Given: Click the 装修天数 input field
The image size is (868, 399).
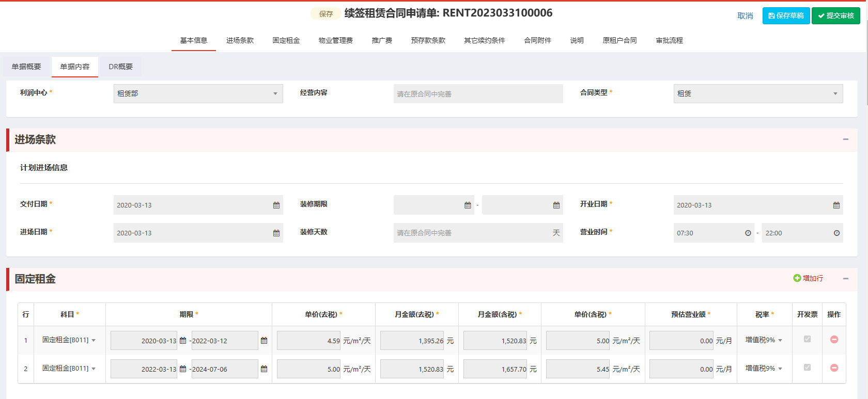Looking at the screenshot, I should click(x=478, y=233).
